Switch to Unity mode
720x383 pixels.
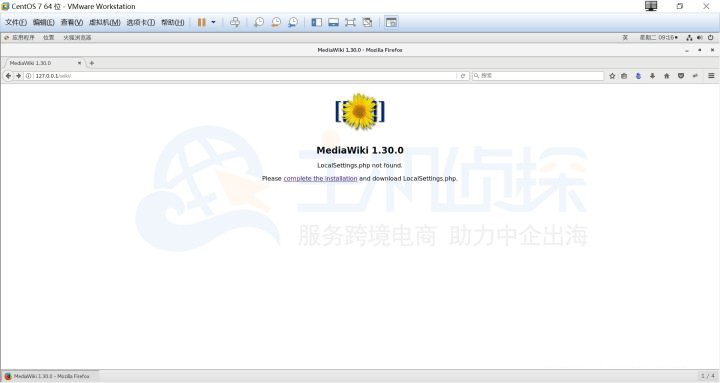[x=367, y=22]
